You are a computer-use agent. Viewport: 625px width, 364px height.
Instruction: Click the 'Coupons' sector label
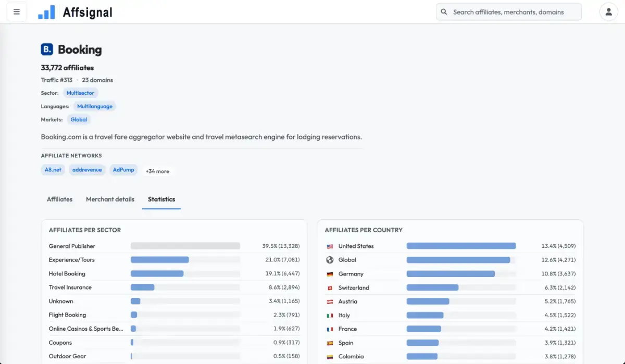(x=60, y=343)
